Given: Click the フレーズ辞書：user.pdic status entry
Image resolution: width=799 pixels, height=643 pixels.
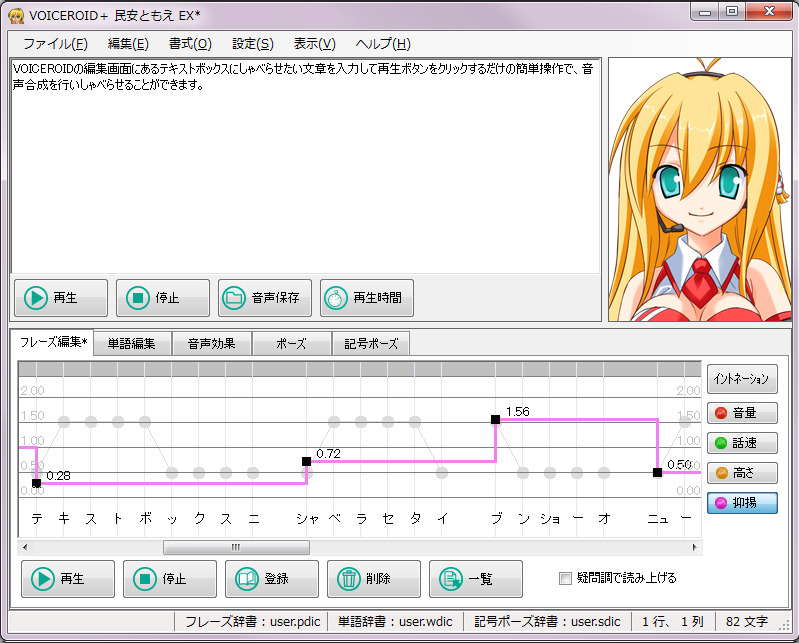Looking at the screenshot, I should [252, 622].
